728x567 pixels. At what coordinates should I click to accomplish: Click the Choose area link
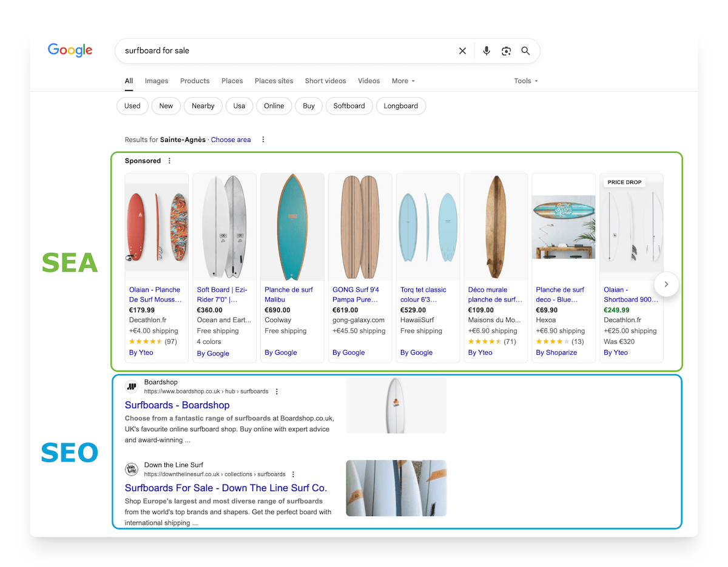point(231,139)
